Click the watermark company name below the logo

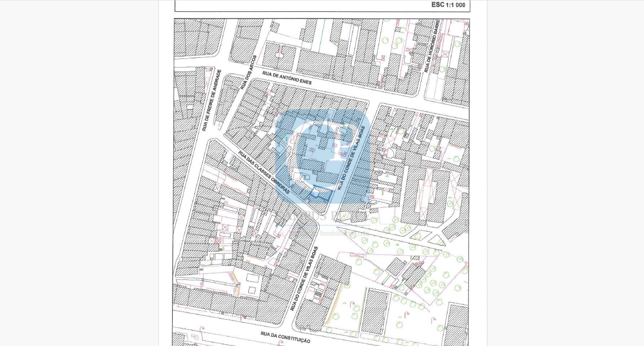(x=321, y=216)
